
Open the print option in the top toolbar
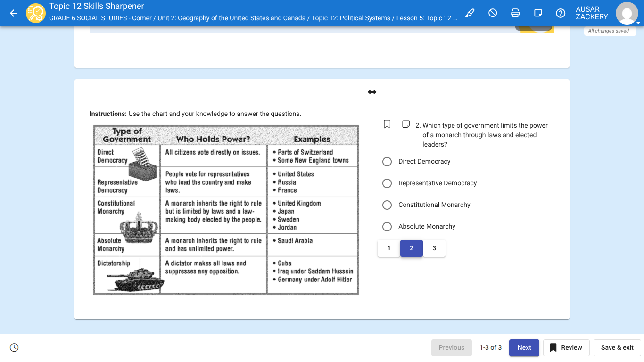tap(515, 13)
